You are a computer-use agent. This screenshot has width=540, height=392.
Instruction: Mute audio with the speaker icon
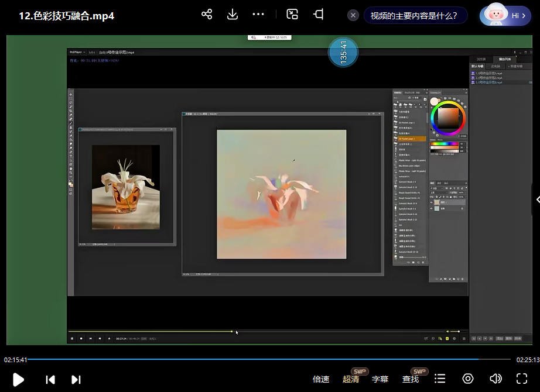click(495, 379)
